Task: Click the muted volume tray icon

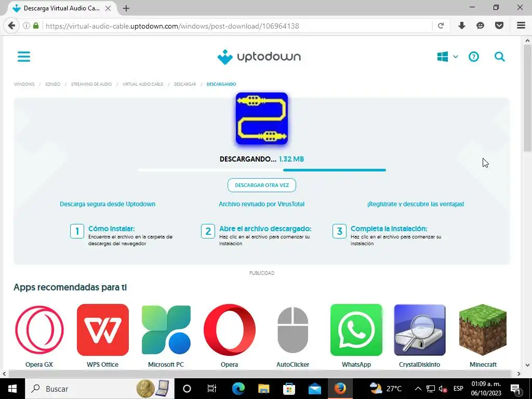Action: click(x=443, y=389)
